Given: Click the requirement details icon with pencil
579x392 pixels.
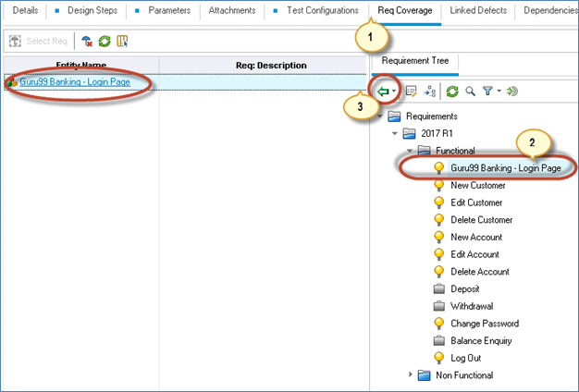Looking at the screenshot, I should pos(410,92).
